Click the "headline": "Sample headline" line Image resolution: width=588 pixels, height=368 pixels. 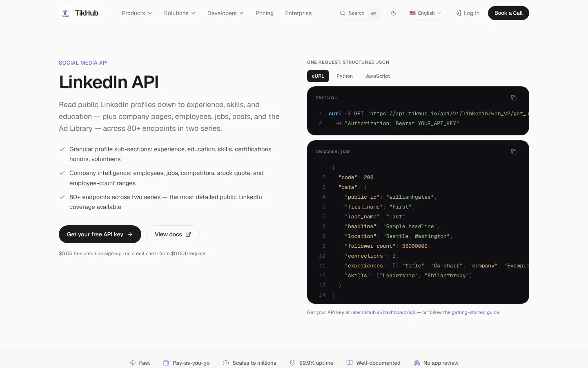click(392, 227)
